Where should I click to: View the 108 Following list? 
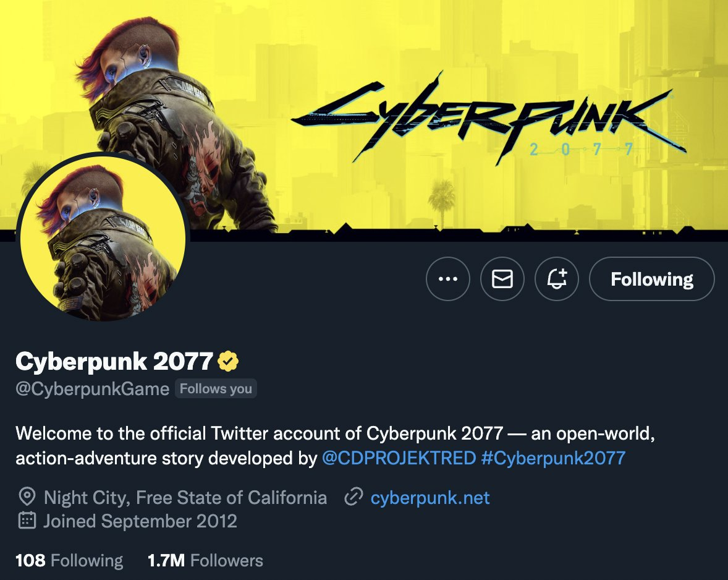click(69, 561)
